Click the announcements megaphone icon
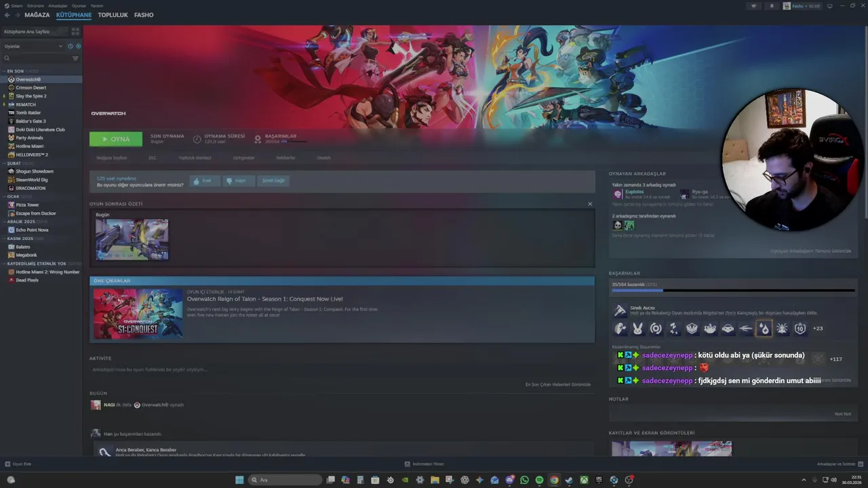 tap(753, 6)
